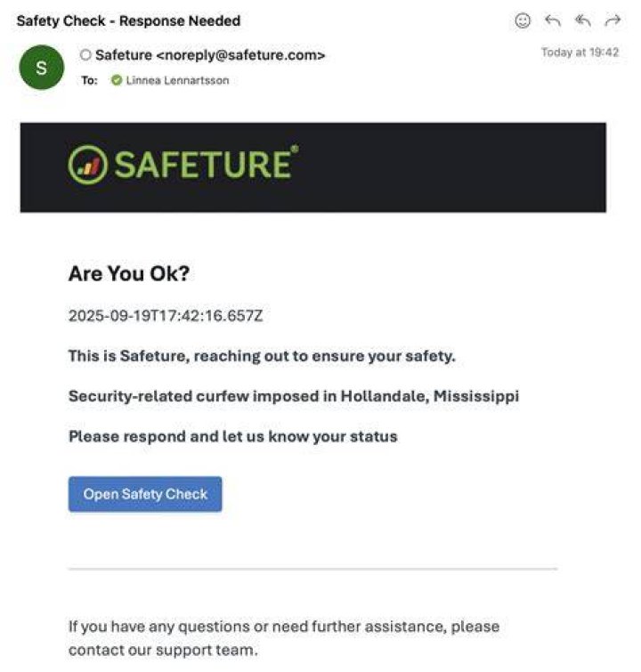
Task: Click the subject Safety Check - Response Needed
Action: click(x=128, y=20)
